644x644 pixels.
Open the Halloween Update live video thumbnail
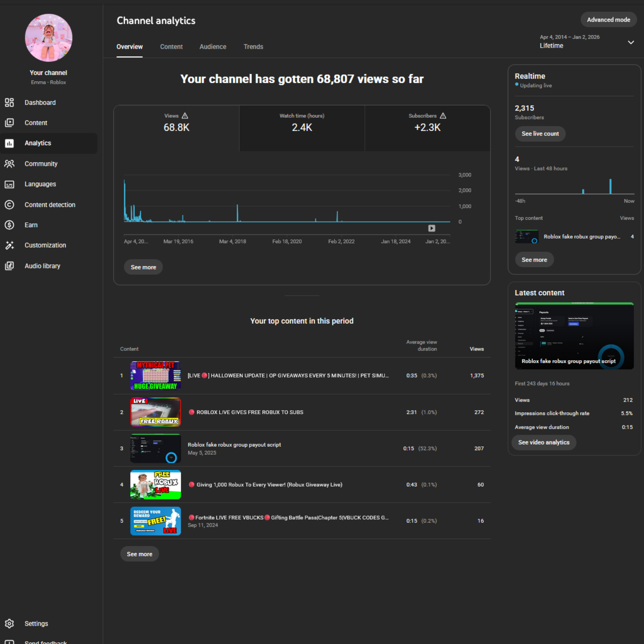(156, 376)
